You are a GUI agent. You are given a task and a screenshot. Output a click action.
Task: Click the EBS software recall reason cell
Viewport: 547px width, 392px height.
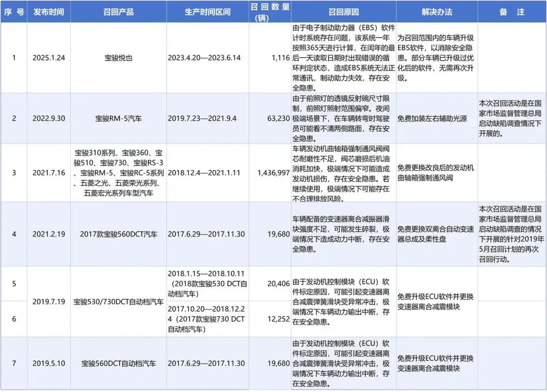344,58
